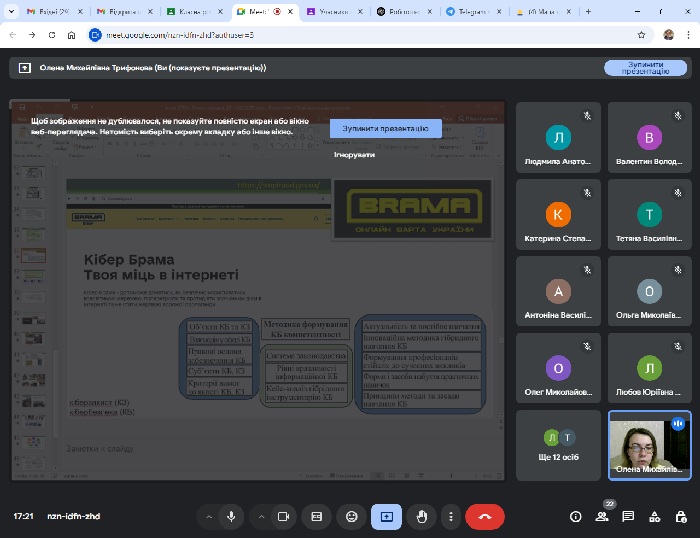
Task: Click the highlighted present screen icon
Action: 386,516
